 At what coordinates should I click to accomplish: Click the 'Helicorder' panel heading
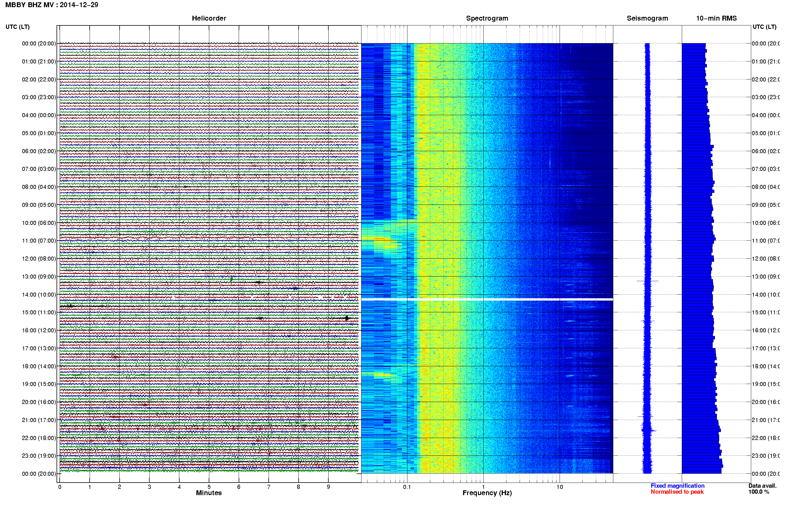[209, 18]
